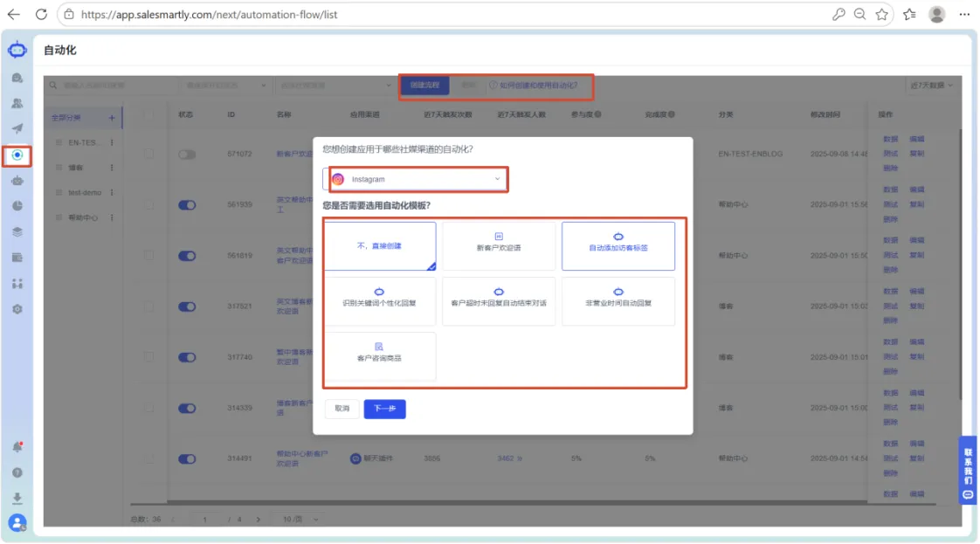The height and width of the screenshot is (544, 980).
Task: Select the 新客户欢迎语 template card
Action: click(x=499, y=246)
